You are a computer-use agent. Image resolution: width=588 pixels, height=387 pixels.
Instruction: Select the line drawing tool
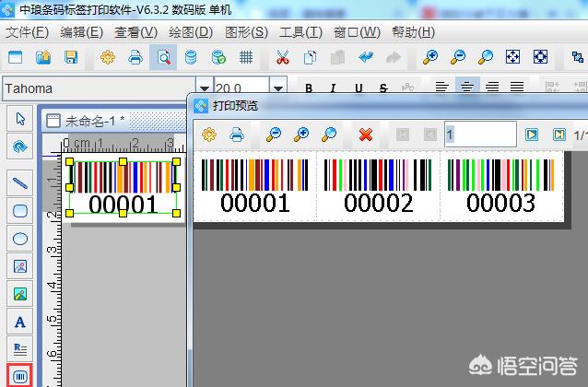(20, 183)
